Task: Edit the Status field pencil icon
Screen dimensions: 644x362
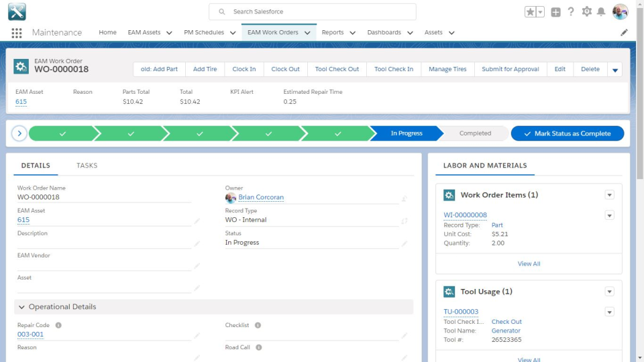Action: coord(405,243)
